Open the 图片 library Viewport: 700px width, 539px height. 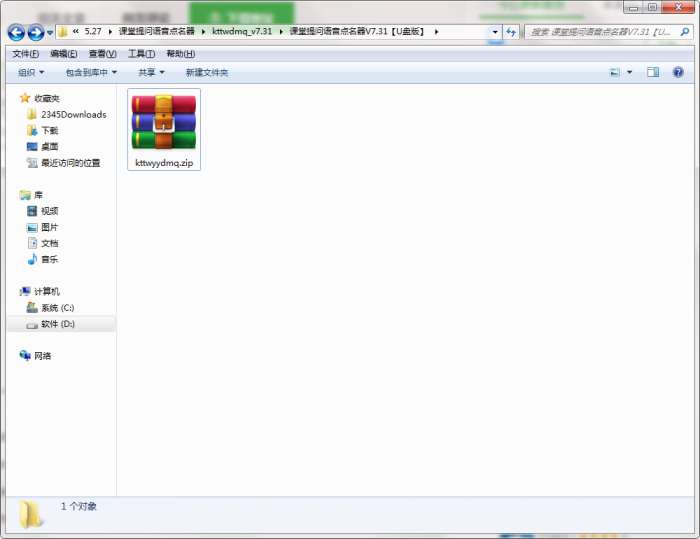pyautogui.click(x=50, y=227)
